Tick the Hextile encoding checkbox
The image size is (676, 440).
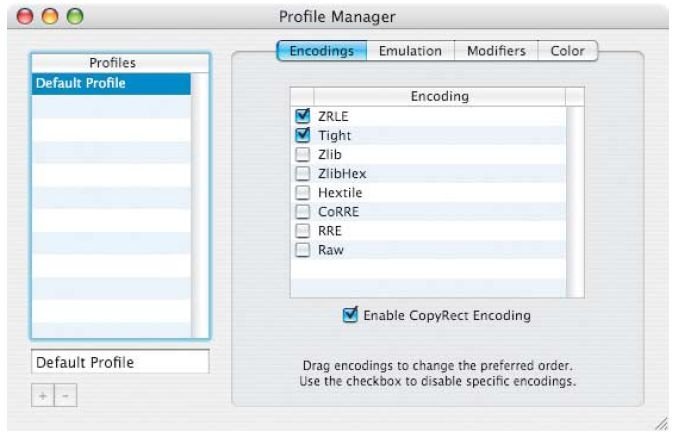pos(303,192)
